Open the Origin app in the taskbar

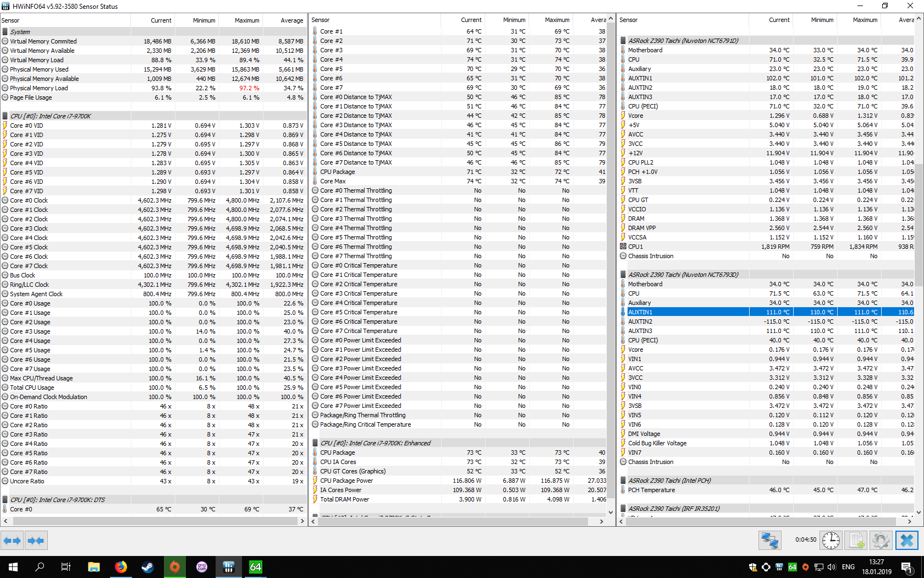[175, 567]
